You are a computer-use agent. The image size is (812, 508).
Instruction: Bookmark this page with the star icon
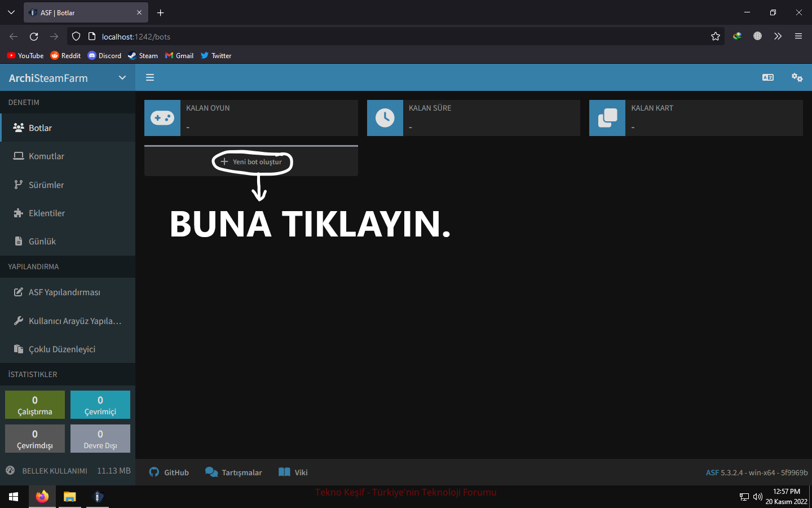coord(716,37)
